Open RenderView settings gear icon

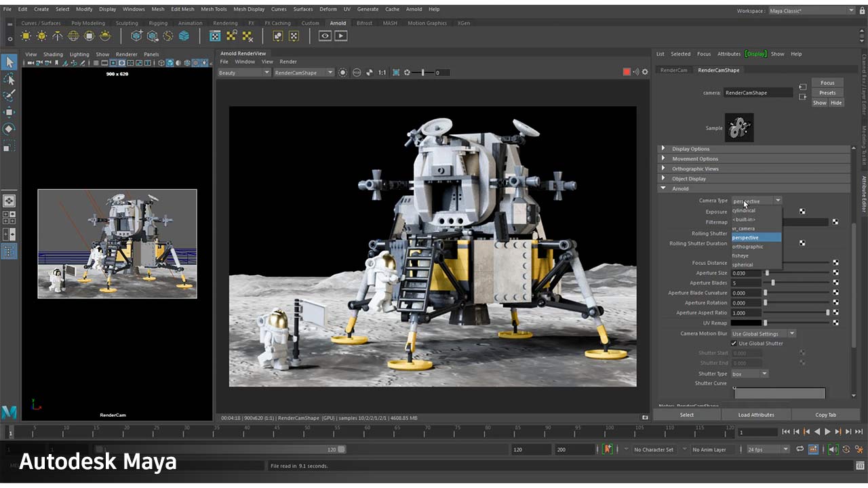pos(645,73)
